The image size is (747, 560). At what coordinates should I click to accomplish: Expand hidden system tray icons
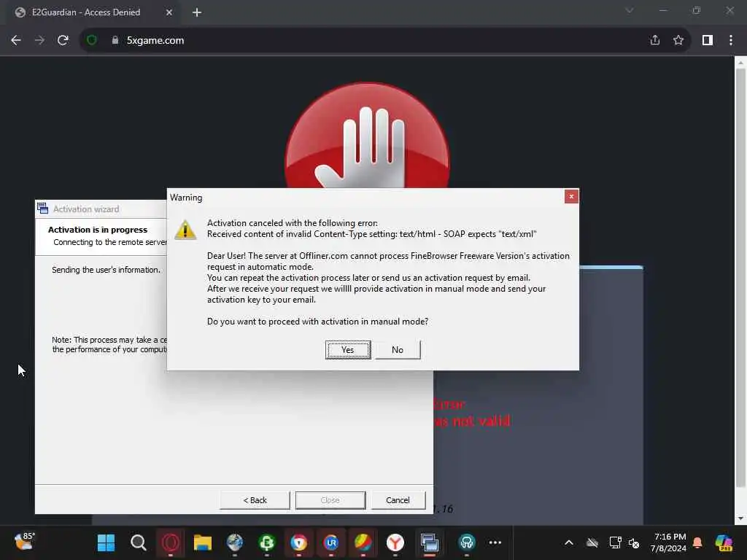coord(569,542)
